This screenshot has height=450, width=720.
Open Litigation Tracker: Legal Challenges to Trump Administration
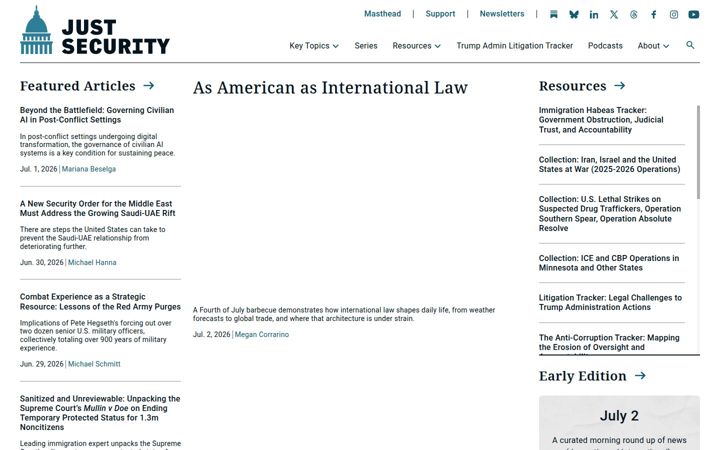click(x=610, y=302)
